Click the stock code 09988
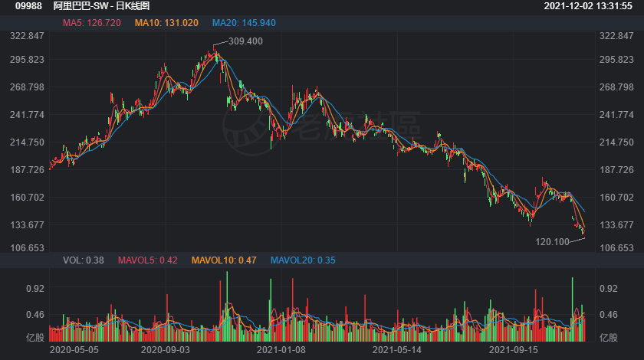The width and height of the screenshot is (644, 360). click(x=28, y=6)
